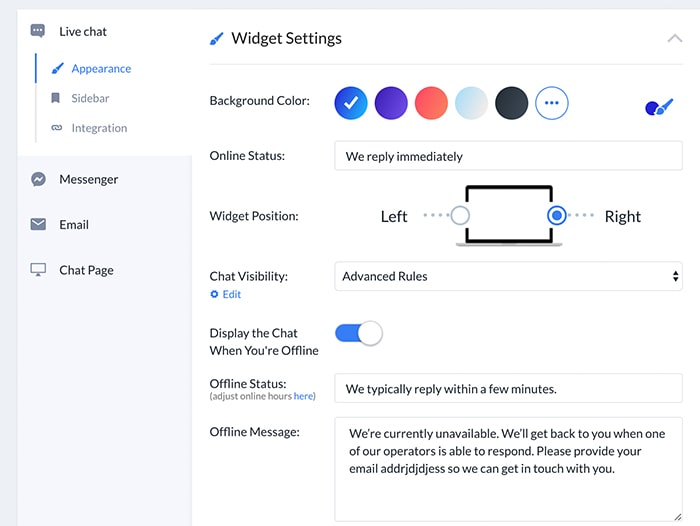Choose the coral red background color
The width and height of the screenshot is (700, 526).
pyautogui.click(x=431, y=103)
